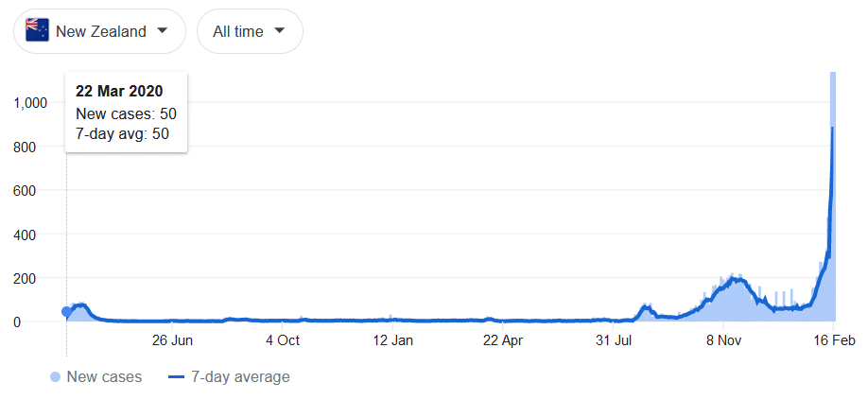Click the 26 Jun axis date label
Screen dimensions: 868x400
[172, 340]
